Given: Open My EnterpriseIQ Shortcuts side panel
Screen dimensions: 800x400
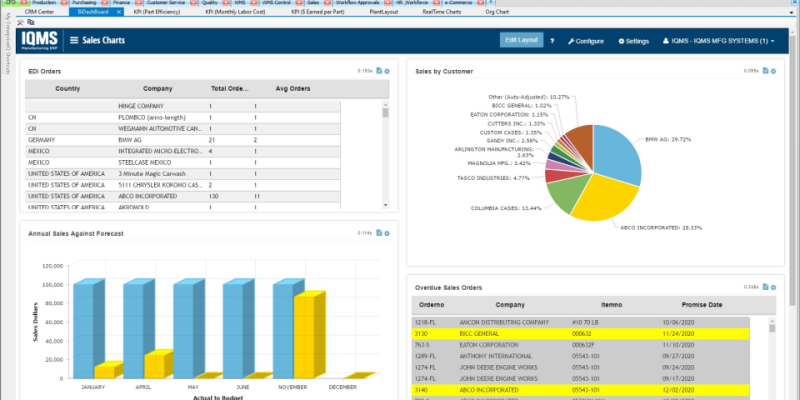Looking at the screenshot, I should point(7,43).
